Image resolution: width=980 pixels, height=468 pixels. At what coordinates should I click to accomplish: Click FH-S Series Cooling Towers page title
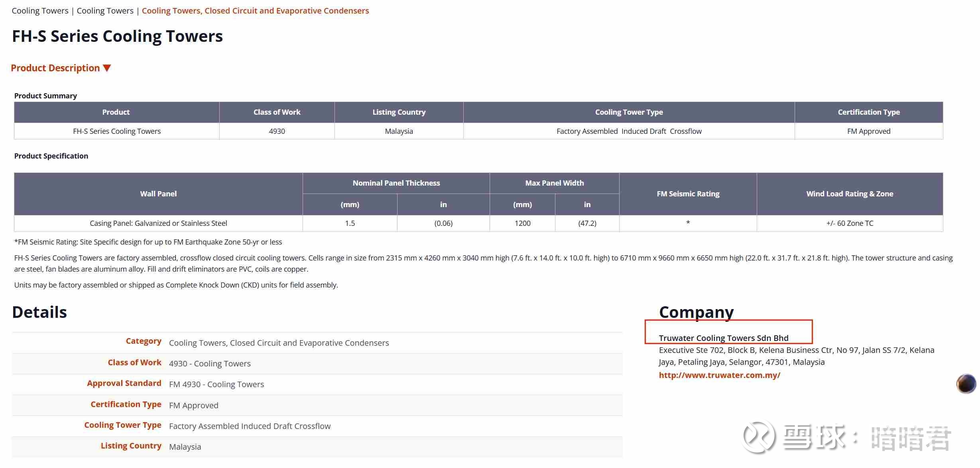117,36
